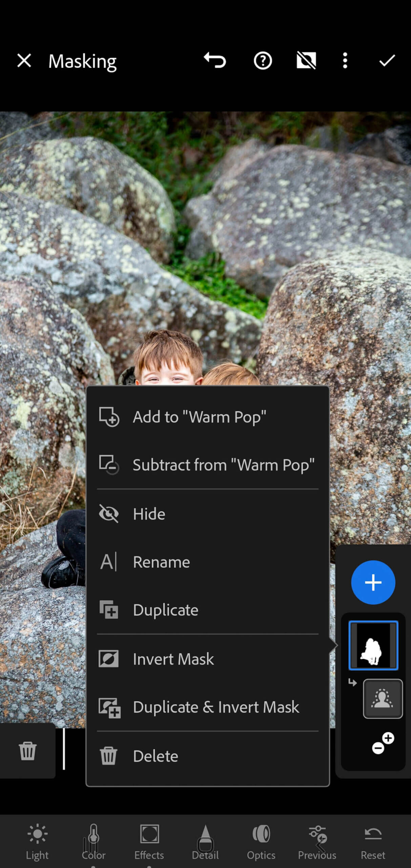Open the three-dot more options menu
This screenshot has width=411, height=868.
click(345, 61)
